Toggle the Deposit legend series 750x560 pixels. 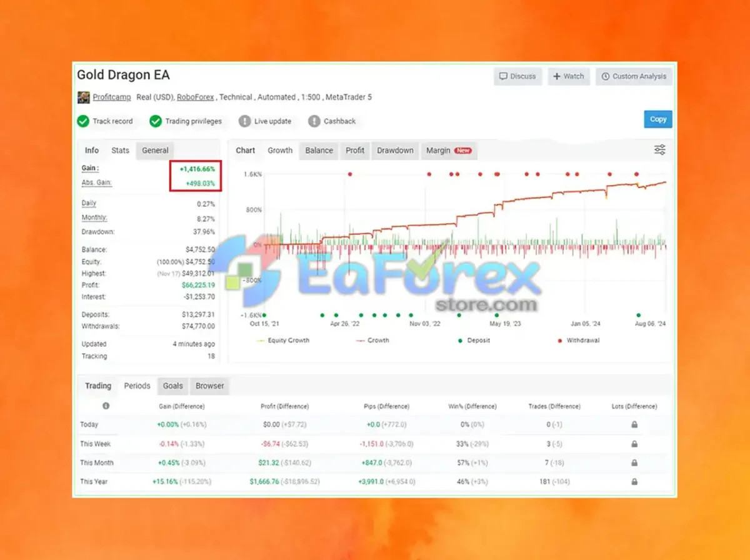[x=474, y=341]
